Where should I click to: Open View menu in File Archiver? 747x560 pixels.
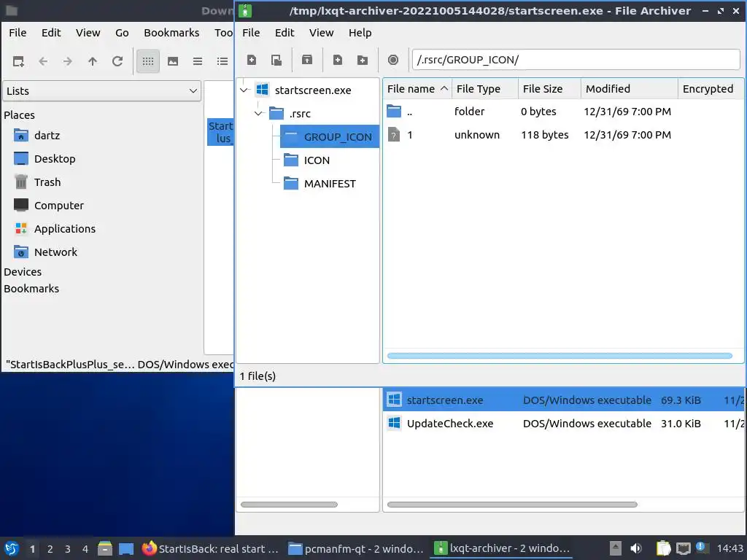point(321,33)
